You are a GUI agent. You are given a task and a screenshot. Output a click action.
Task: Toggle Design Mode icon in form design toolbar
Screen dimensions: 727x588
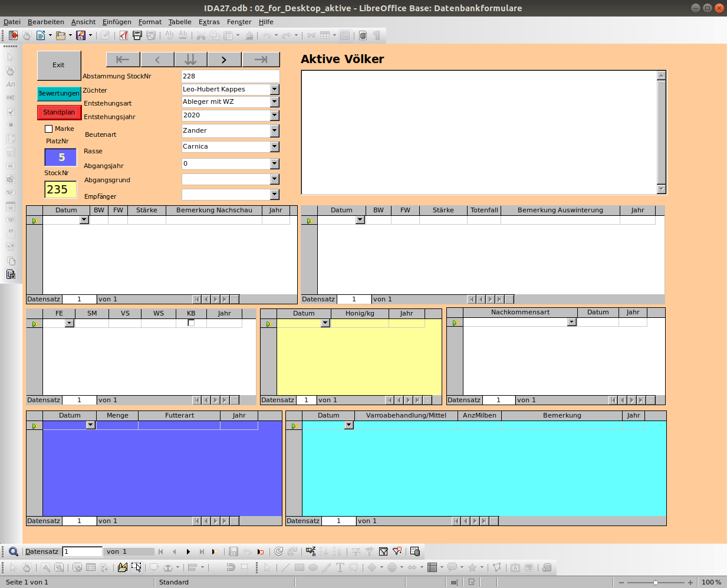pyautogui.click(x=122, y=567)
